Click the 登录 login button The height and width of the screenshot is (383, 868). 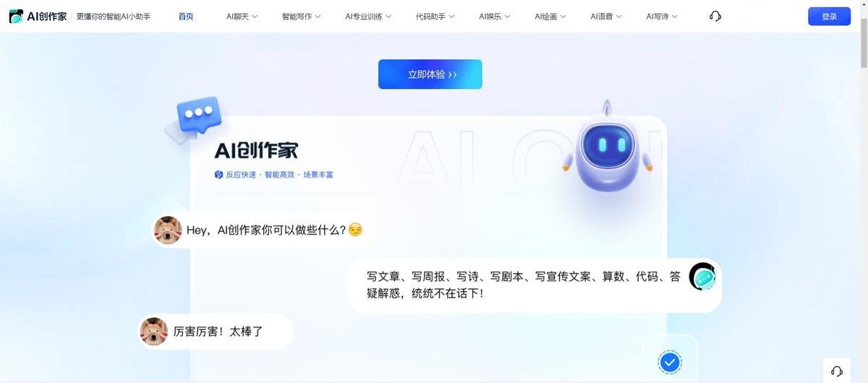pyautogui.click(x=829, y=16)
